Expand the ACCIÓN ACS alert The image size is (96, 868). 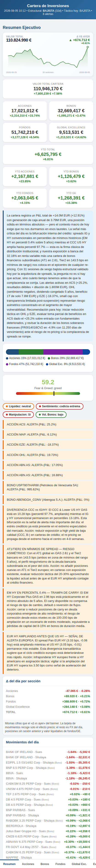point(48,424)
